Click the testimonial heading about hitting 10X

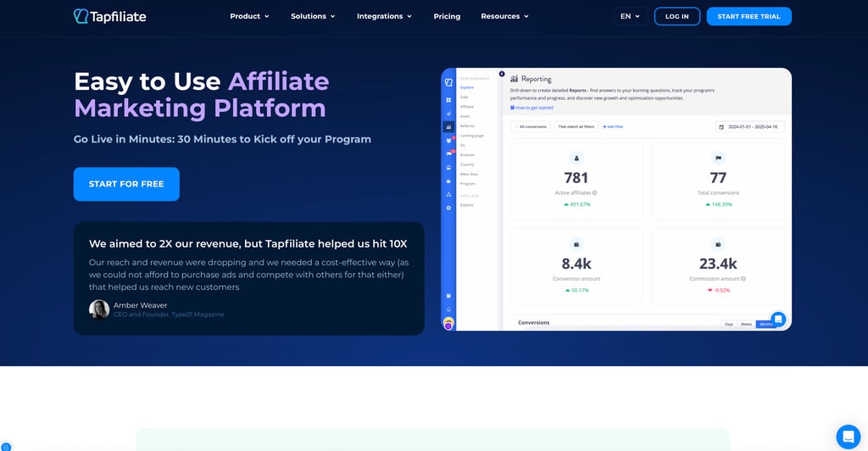point(248,244)
